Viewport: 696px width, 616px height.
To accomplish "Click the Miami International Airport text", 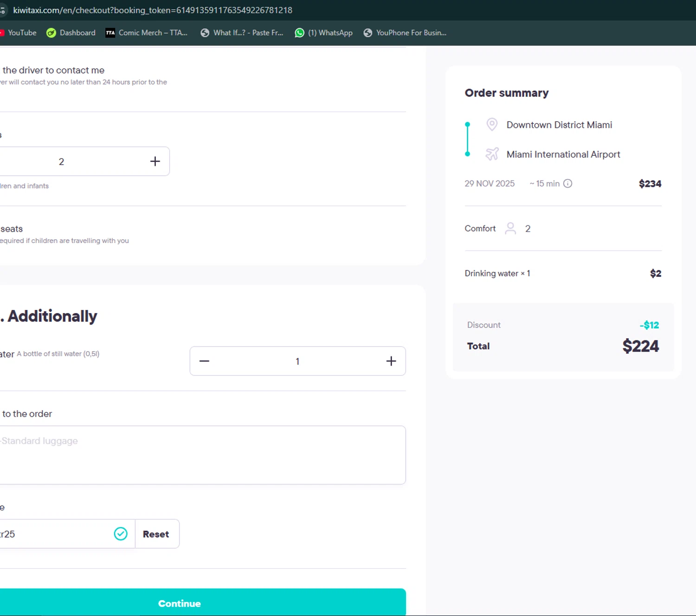I will tap(563, 154).
